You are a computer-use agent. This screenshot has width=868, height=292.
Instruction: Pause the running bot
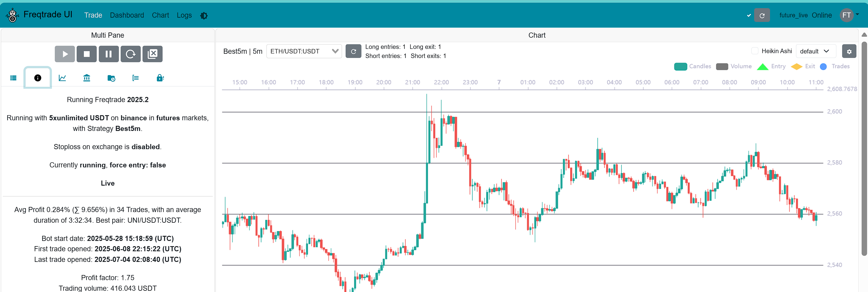point(109,54)
